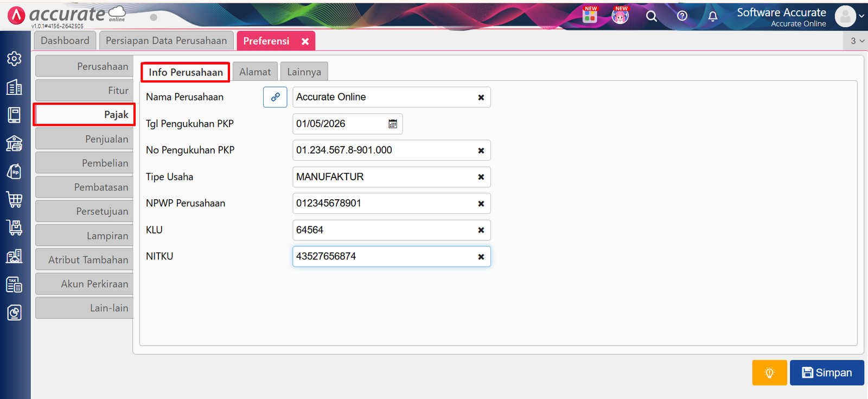Click the user profile avatar
The width and height of the screenshot is (868, 399).
pos(845,16)
